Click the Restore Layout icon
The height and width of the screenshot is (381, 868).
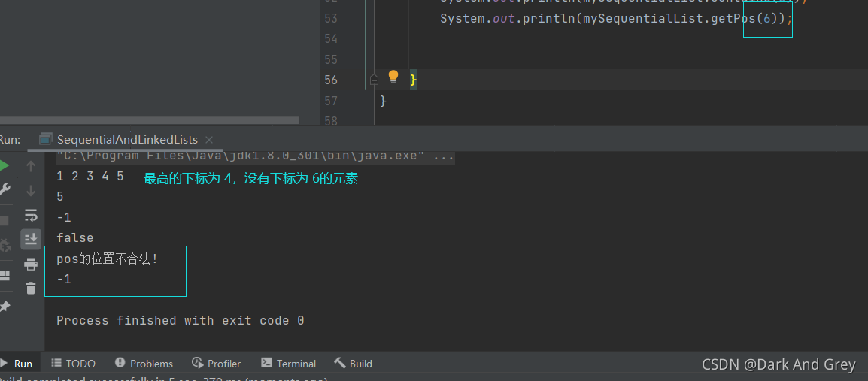5,275
